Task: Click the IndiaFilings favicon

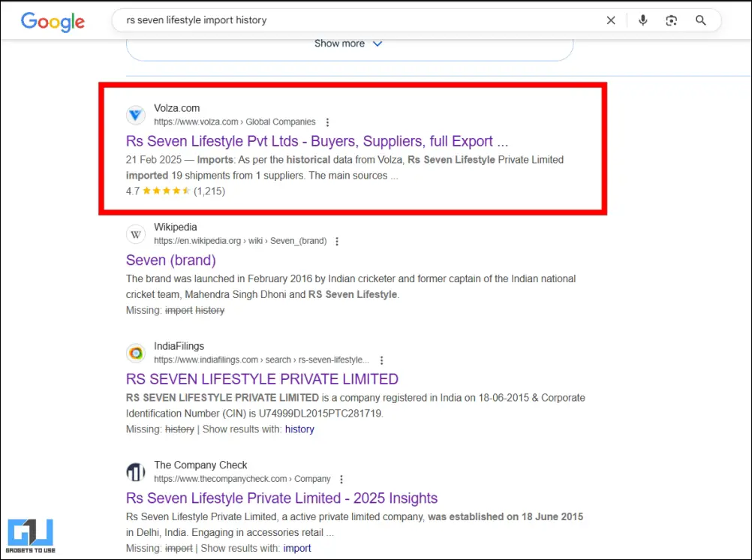Action: tap(136, 353)
